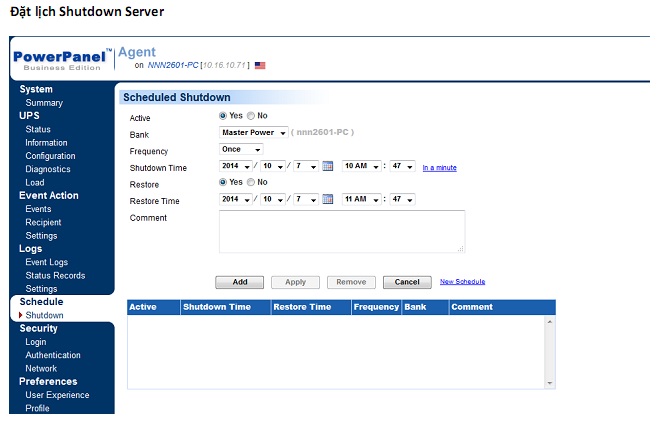Expand the Frequency Once dropdown
This screenshot has height=432, width=666.
point(242,150)
